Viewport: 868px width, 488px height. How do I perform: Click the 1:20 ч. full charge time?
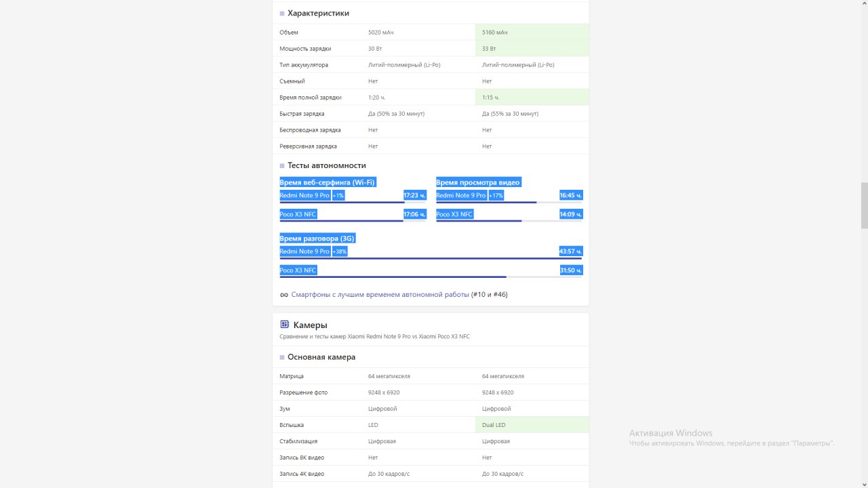coord(376,98)
